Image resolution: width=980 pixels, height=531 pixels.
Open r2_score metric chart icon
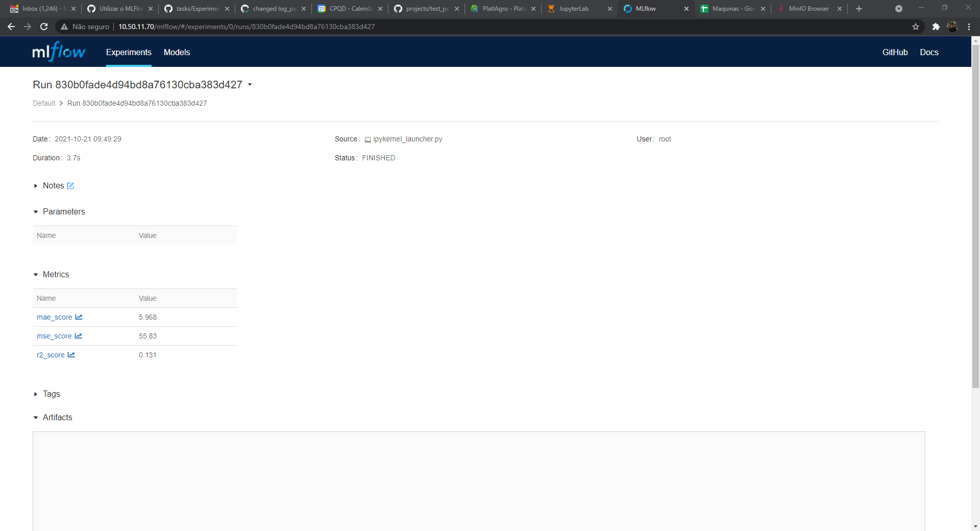71,355
